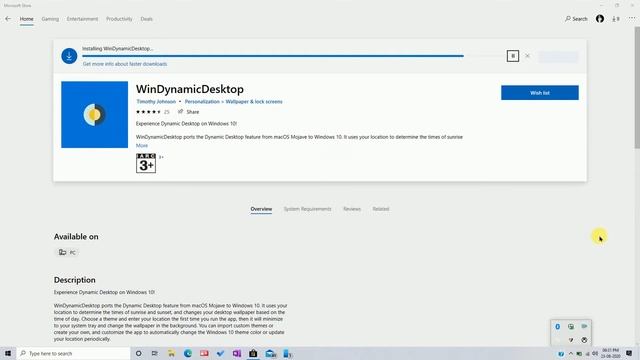Open the Deals tab
The height and width of the screenshot is (360, 640).
click(147, 19)
